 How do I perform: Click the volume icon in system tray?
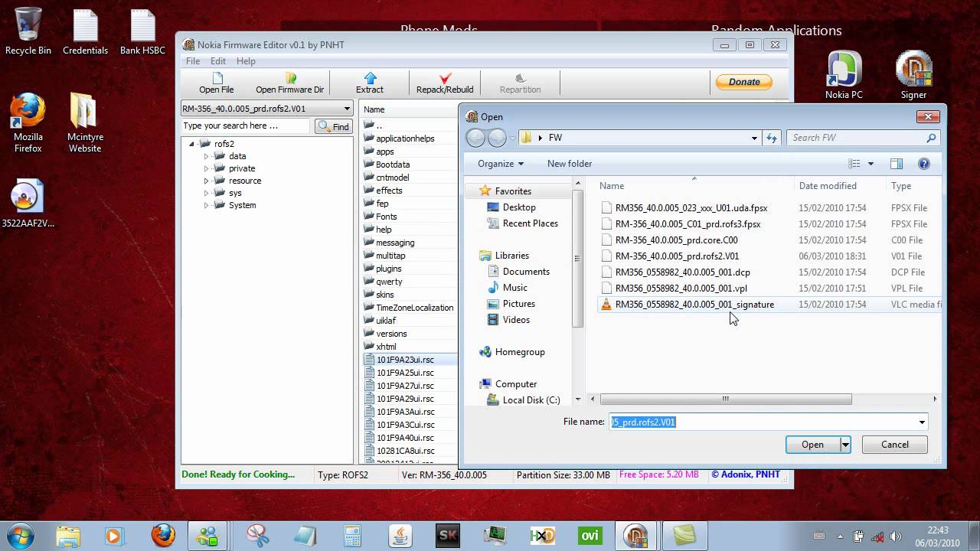897,536
